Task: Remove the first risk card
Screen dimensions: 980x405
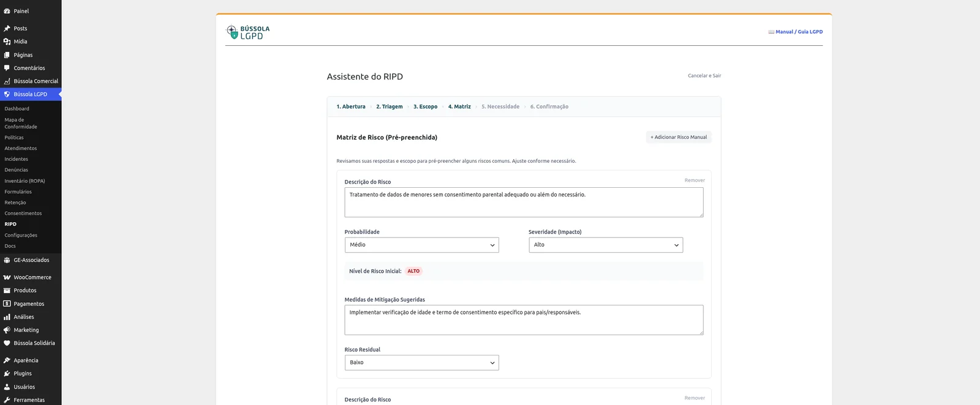Action: click(x=695, y=180)
